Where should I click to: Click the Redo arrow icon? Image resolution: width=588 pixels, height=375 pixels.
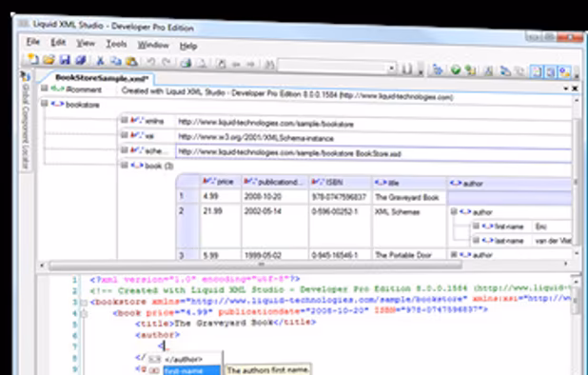tap(167, 62)
